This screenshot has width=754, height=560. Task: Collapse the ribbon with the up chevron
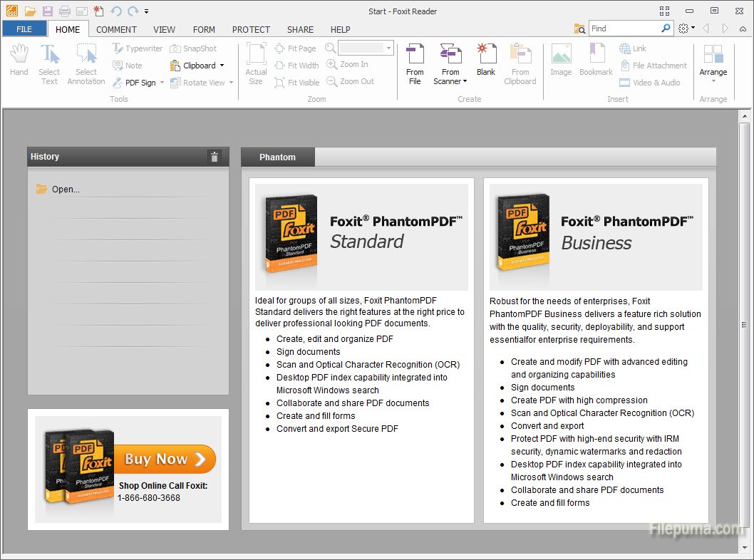pyautogui.click(x=741, y=28)
